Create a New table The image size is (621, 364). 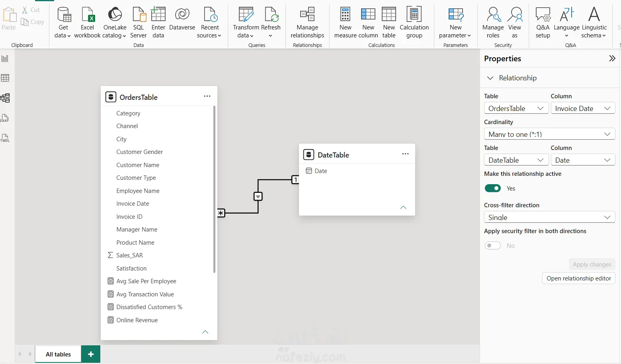[x=389, y=23]
